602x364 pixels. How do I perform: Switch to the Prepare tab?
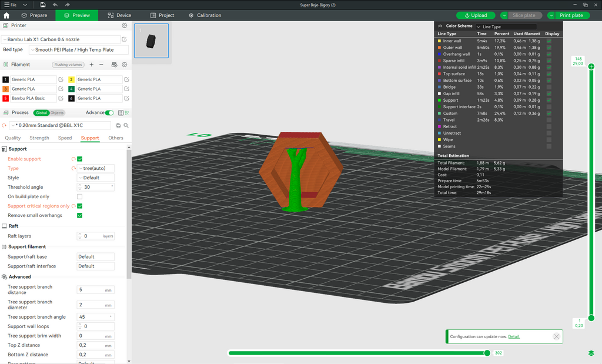pyautogui.click(x=35, y=15)
